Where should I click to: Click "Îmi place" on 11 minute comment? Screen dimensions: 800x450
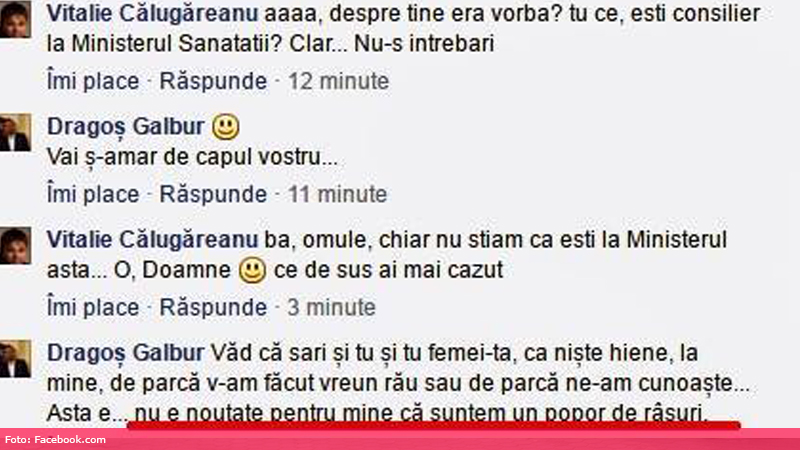point(93,194)
